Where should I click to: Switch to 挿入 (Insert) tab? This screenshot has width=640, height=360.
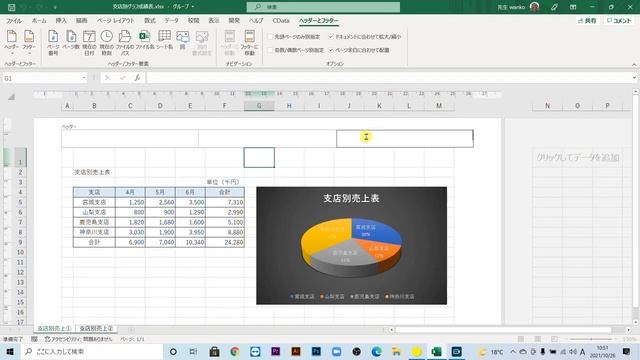coord(61,20)
